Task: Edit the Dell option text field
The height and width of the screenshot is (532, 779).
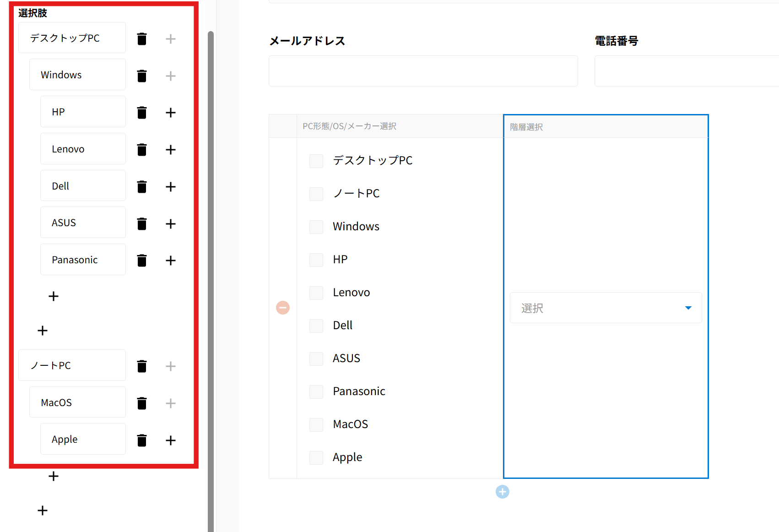Action: pos(83,185)
